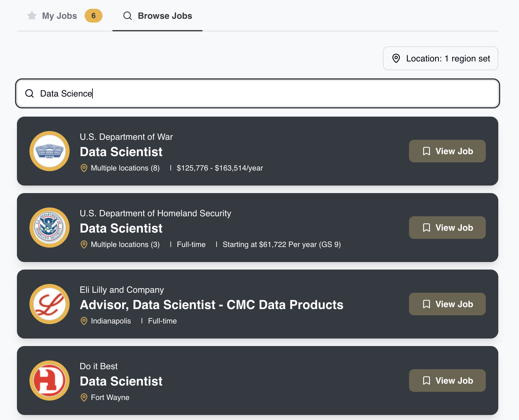Open Homeland Security Data Scientist title

pyautogui.click(x=121, y=228)
